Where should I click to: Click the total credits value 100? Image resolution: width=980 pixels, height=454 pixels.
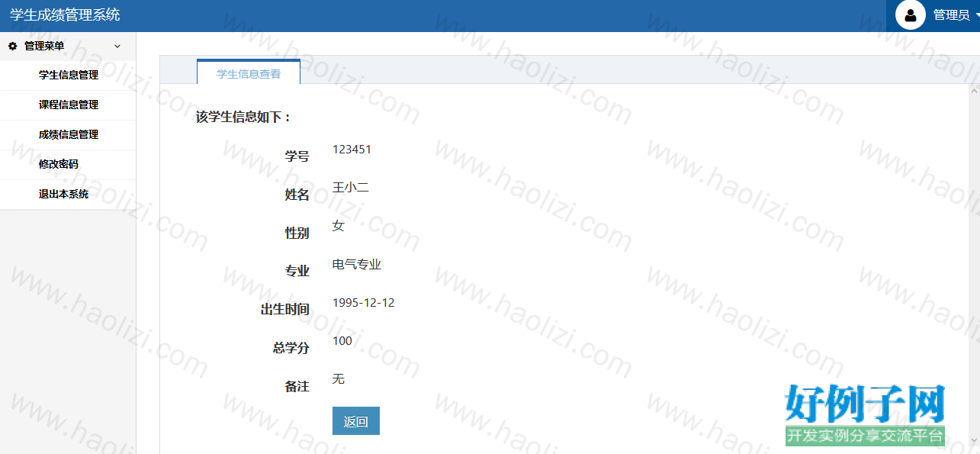[x=342, y=341]
